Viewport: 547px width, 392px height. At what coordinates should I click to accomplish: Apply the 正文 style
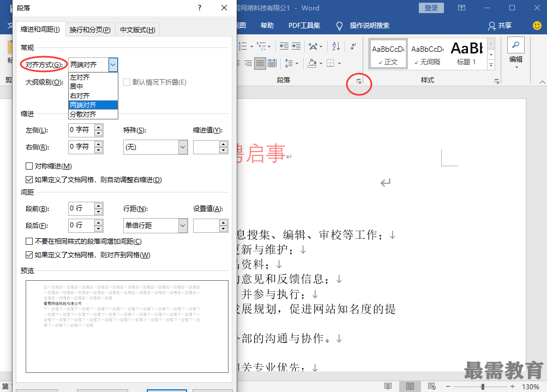(x=388, y=53)
